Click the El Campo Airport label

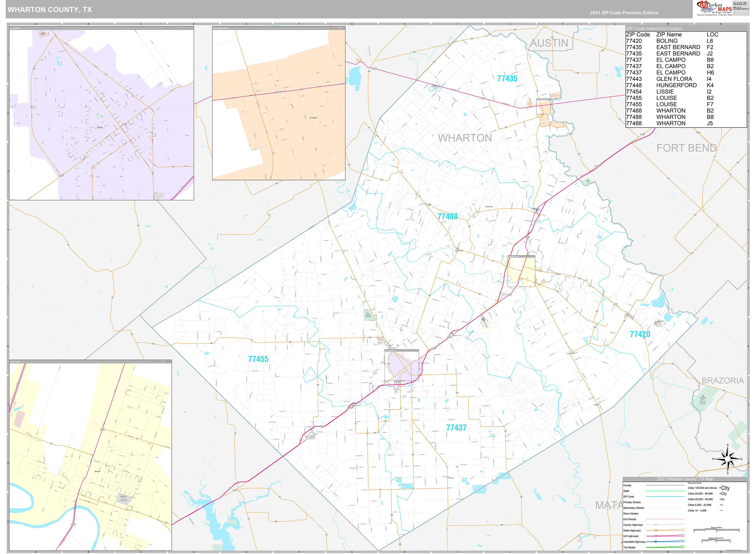(x=368, y=315)
